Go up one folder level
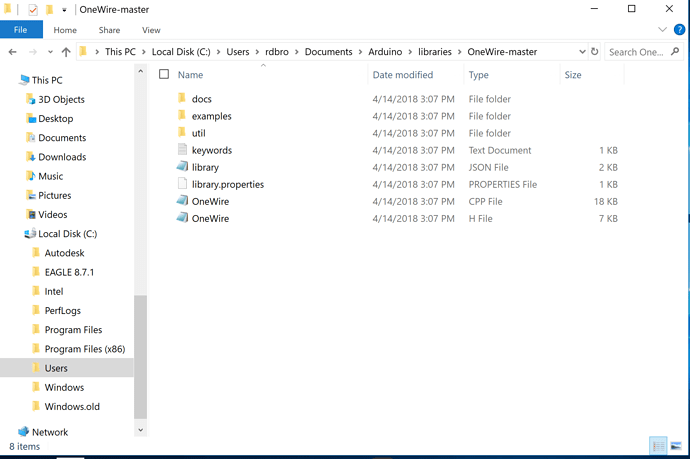The image size is (690, 459). pyautogui.click(x=66, y=52)
